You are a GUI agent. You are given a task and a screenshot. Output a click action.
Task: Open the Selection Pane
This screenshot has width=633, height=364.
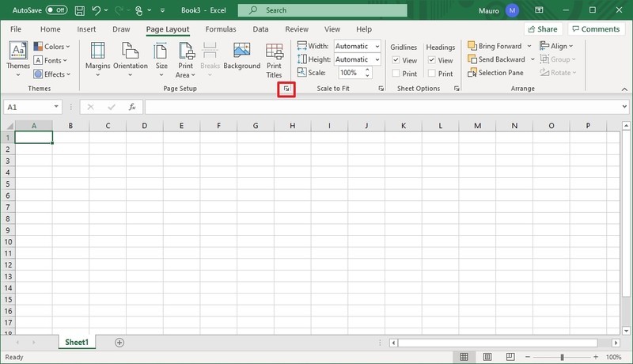coord(496,73)
